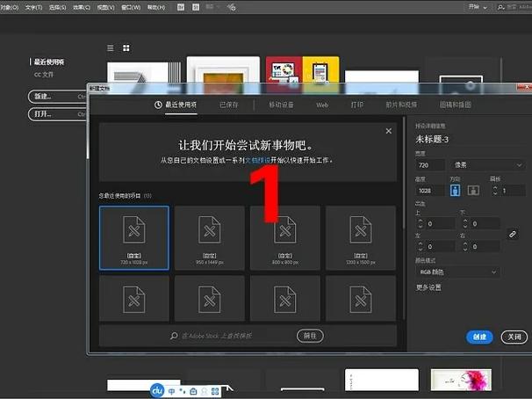Click the blue 创建 button
The width and height of the screenshot is (532, 399).
click(479, 337)
